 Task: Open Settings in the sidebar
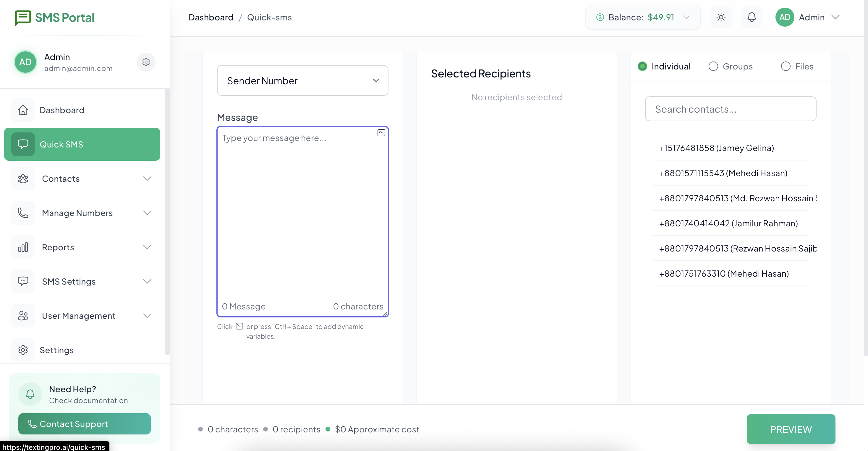point(56,350)
